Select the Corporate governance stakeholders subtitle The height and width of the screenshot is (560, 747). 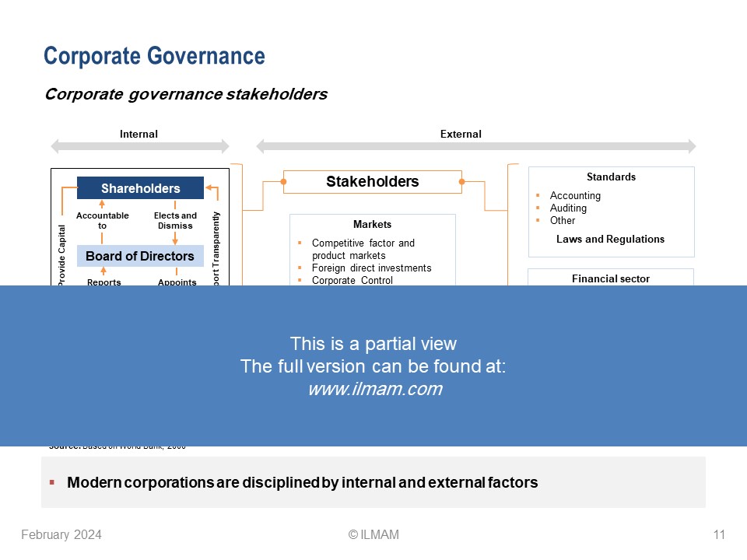[x=186, y=95]
